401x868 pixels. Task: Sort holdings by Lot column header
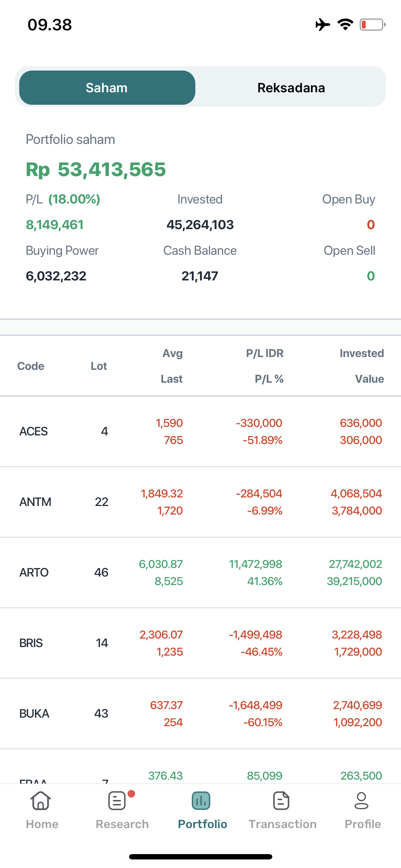99,366
